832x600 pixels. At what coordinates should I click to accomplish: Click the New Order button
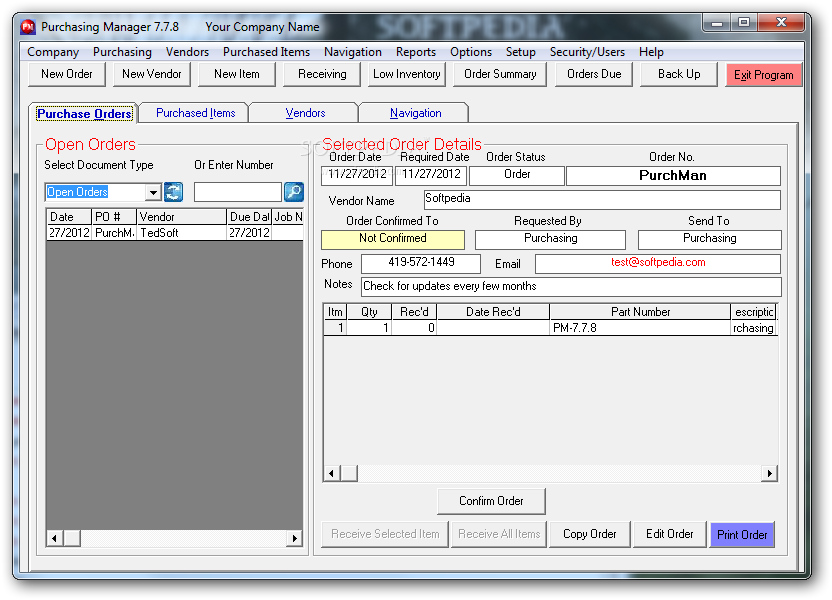pyautogui.click(x=67, y=74)
